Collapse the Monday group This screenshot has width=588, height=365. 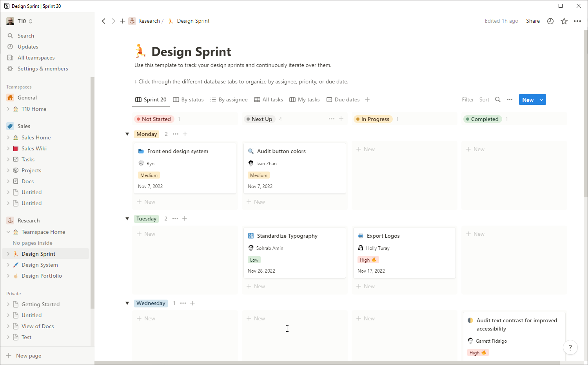pos(127,134)
